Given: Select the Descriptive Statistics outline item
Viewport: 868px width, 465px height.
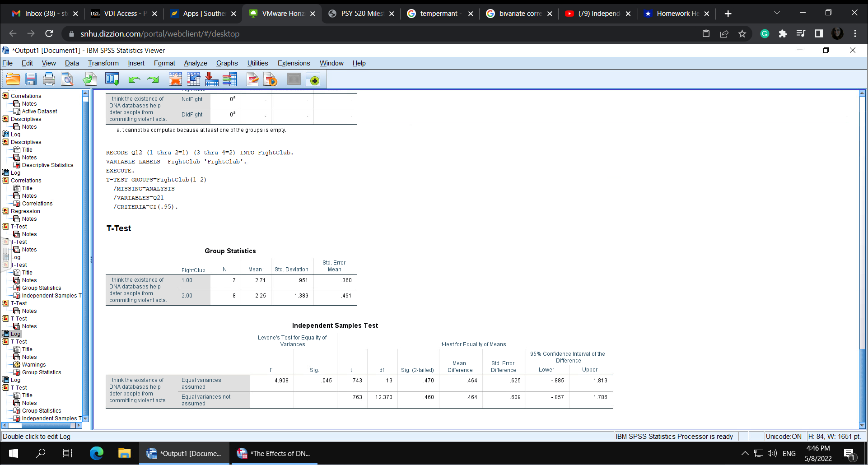Looking at the screenshot, I should [x=47, y=165].
